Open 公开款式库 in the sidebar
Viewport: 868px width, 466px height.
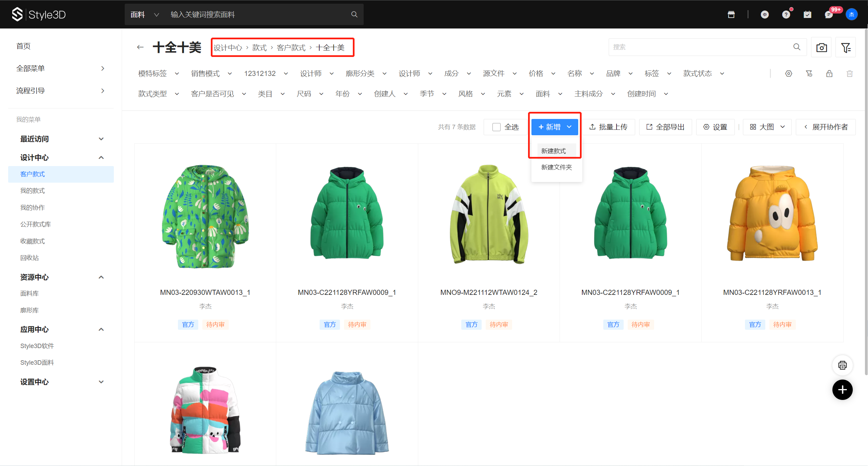pos(36,224)
